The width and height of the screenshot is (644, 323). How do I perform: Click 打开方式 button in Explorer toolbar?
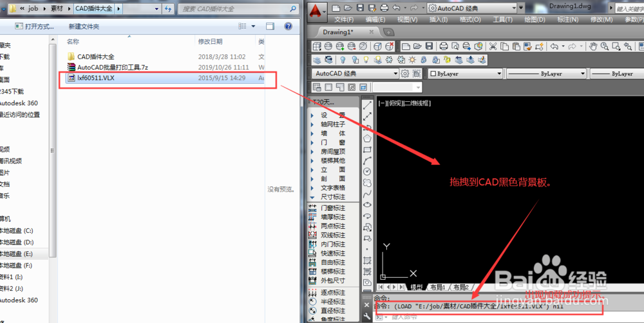pyautogui.click(x=35, y=26)
